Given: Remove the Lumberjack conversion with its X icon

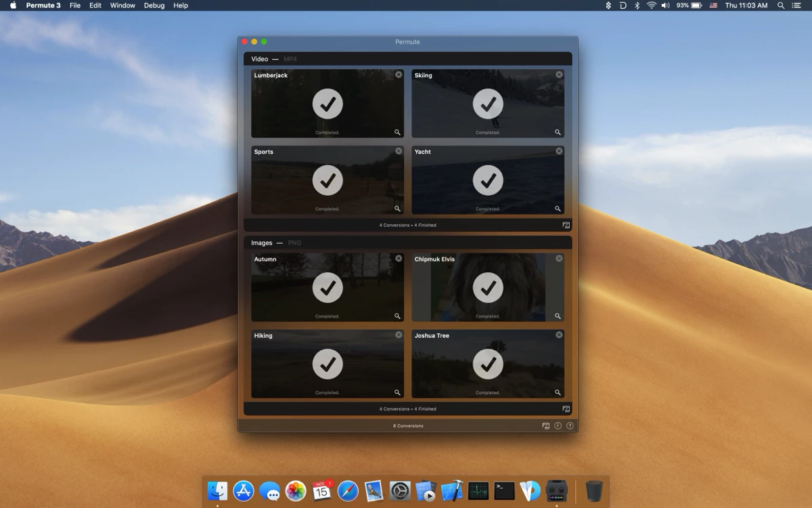Looking at the screenshot, I should [x=399, y=75].
